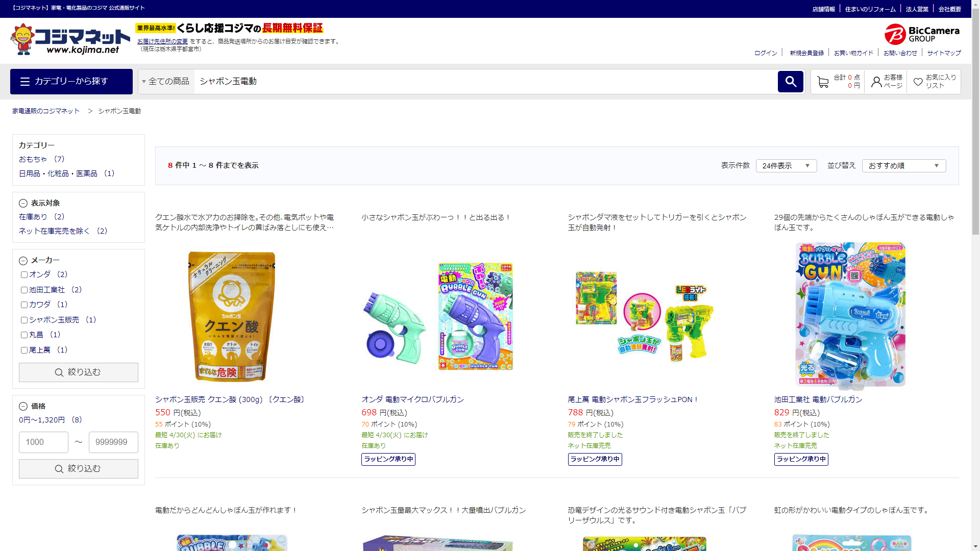The height and width of the screenshot is (551, 980).
Task: Click the magnifying glass search button
Action: tap(790, 82)
